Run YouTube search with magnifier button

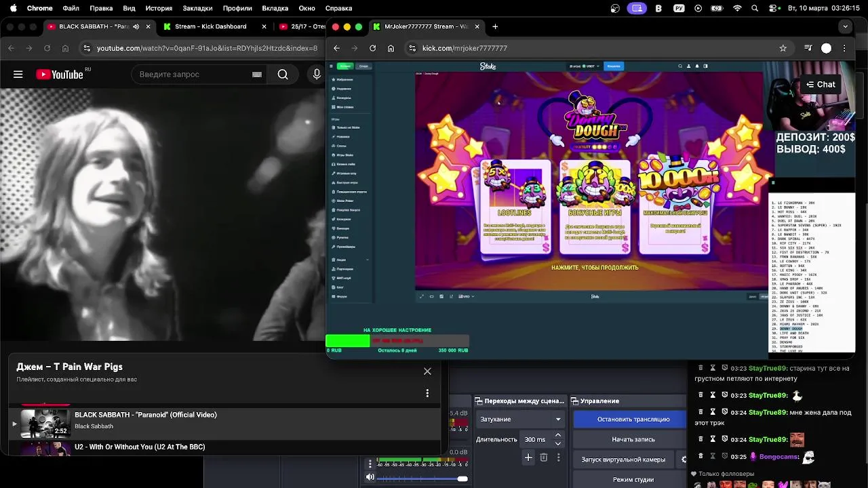283,75
